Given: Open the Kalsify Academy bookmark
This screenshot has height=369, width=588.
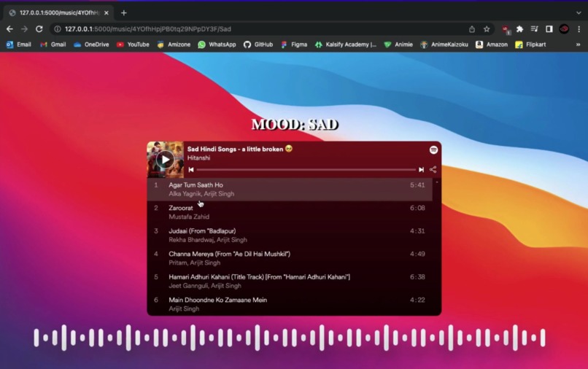Looking at the screenshot, I should click(346, 44).
